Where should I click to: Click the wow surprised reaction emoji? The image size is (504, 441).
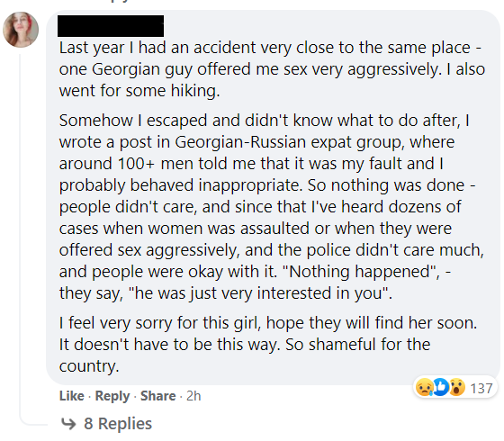457,388
